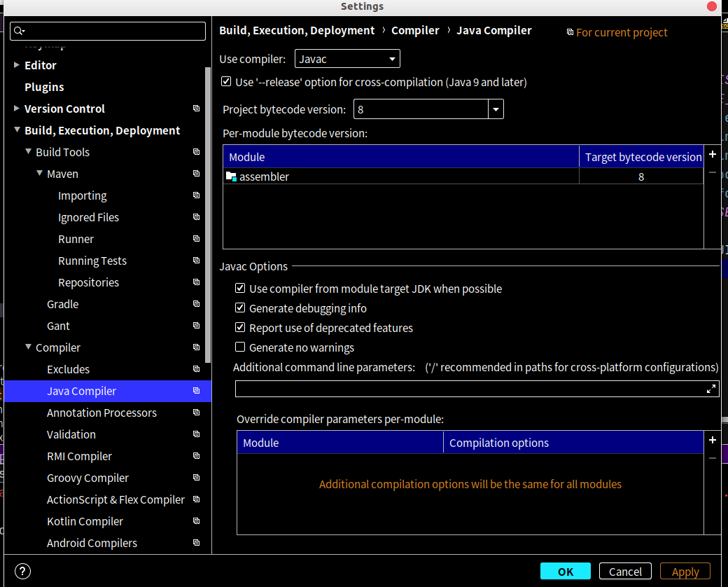
Task: Disable 'Report use of deprecated features'
Action: [x=240, y=327]
